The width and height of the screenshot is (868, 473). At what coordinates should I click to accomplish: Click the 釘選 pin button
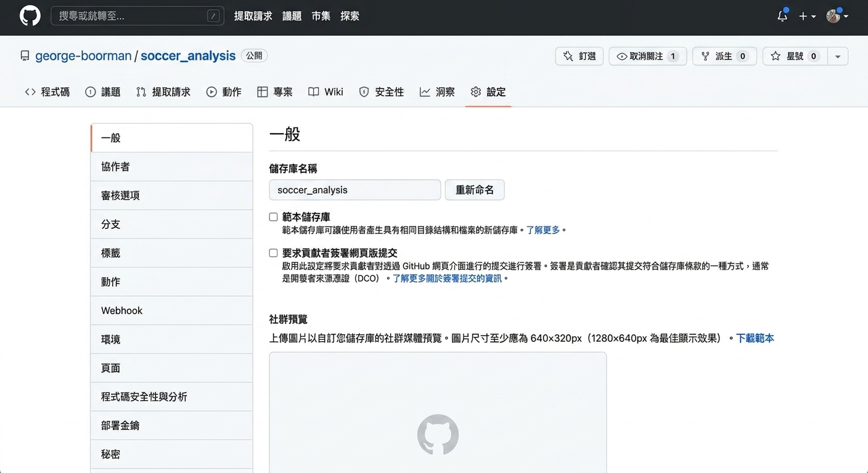click(x=579, y=56)
